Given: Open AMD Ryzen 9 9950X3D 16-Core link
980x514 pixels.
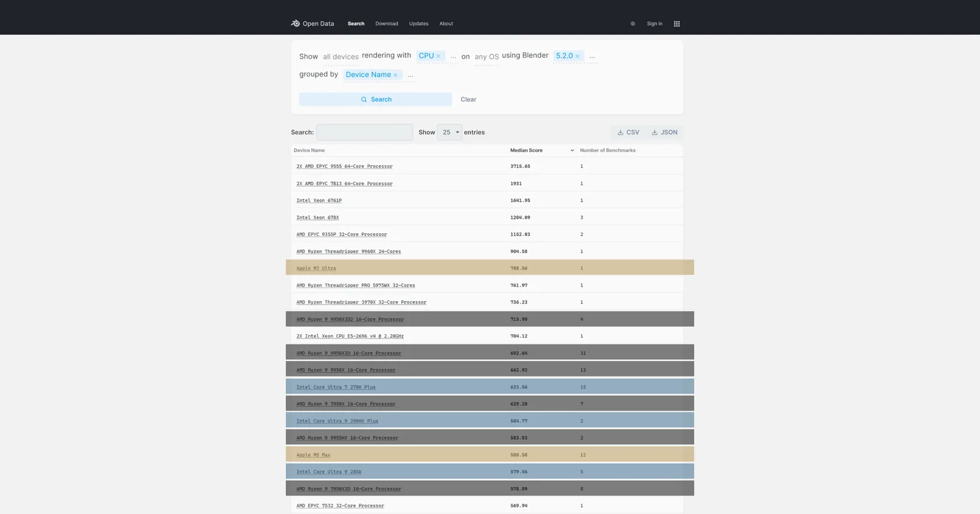Looking at the screenshot, I should coord(349,354).
